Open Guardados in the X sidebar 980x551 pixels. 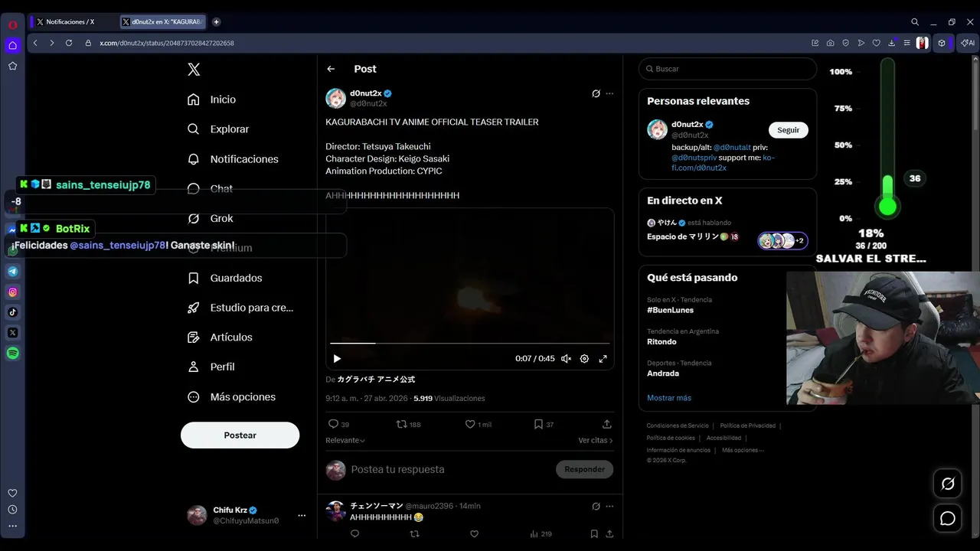pos(225,278)
